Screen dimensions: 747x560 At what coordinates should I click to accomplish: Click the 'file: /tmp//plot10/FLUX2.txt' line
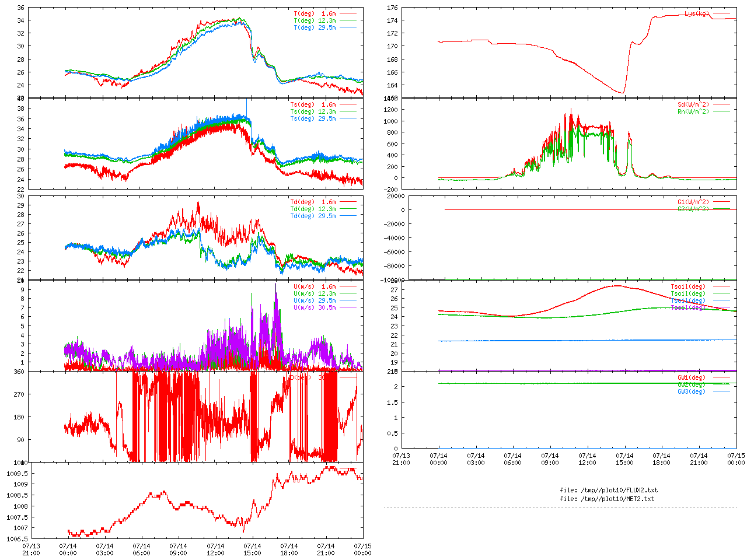click(x=609, y=491)
